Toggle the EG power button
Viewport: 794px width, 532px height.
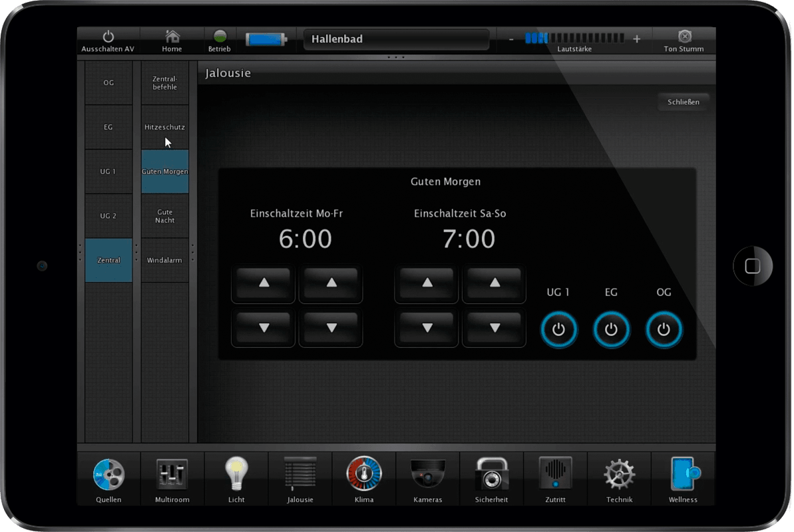[x=611, y=330]
